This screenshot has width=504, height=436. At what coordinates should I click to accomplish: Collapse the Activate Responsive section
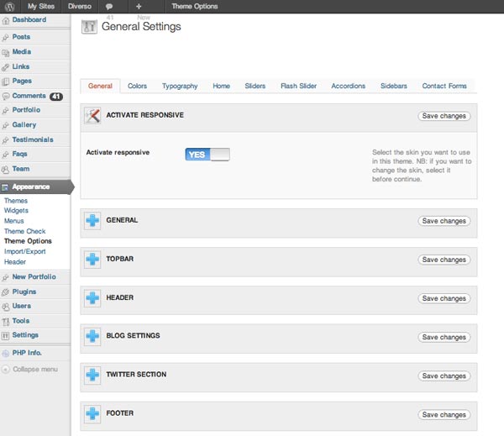pos(92,117)
